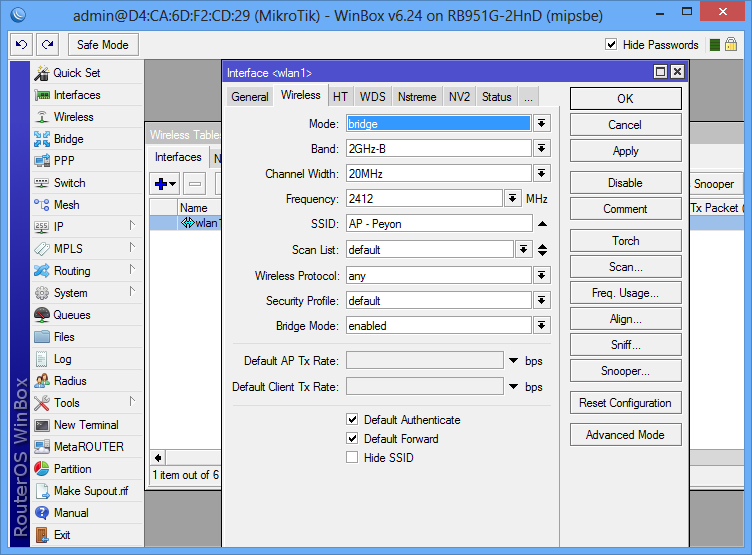Click the Freq. Usage... button

(x=625, y=293)
